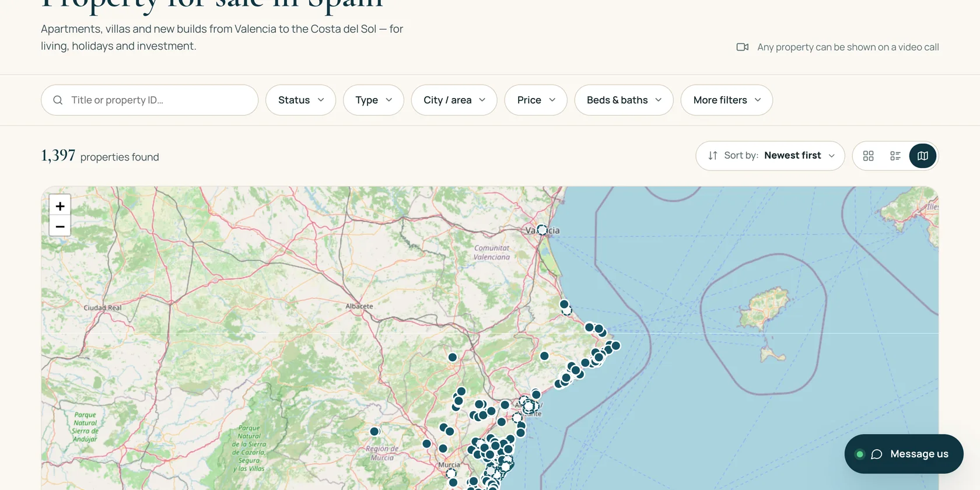Switch to list view layout
The height and width of the screenshot is (490, 980).
(x=895, y=156)
